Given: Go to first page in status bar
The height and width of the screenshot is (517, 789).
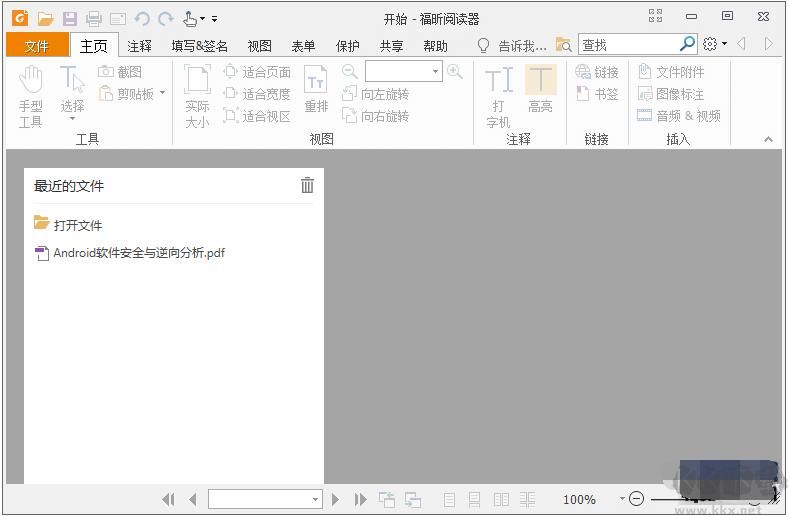Looking at the screenshot, I should [169, 499].
